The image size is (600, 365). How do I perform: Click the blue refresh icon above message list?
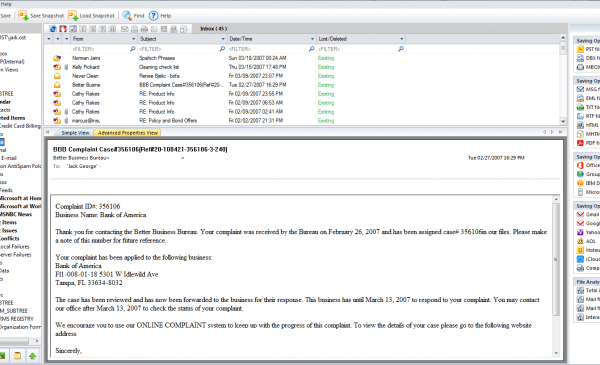click(x=53, y=29)
